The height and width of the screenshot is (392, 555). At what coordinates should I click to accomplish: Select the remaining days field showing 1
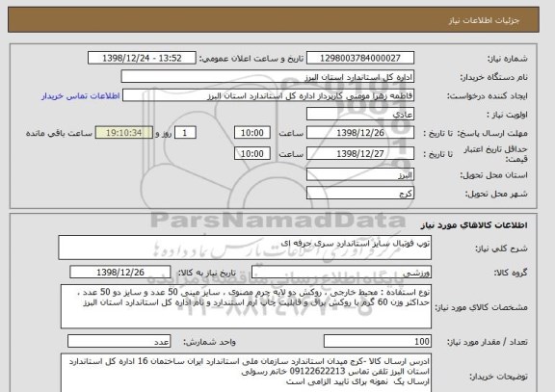(x=185, y=133)
